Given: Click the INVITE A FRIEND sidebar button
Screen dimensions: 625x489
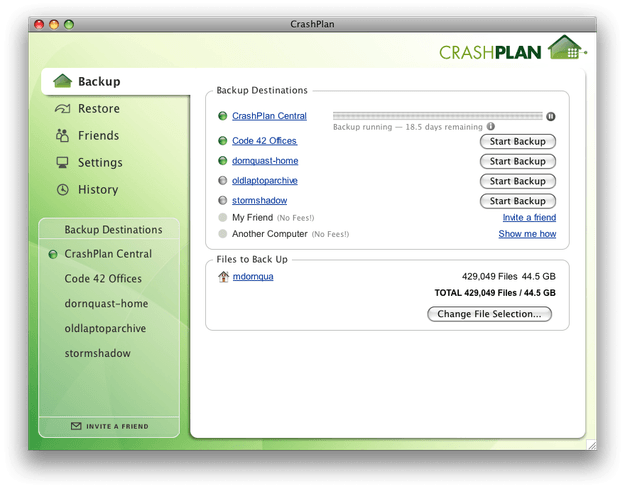Looking at the screenshot, I should [x=109, y=426].
